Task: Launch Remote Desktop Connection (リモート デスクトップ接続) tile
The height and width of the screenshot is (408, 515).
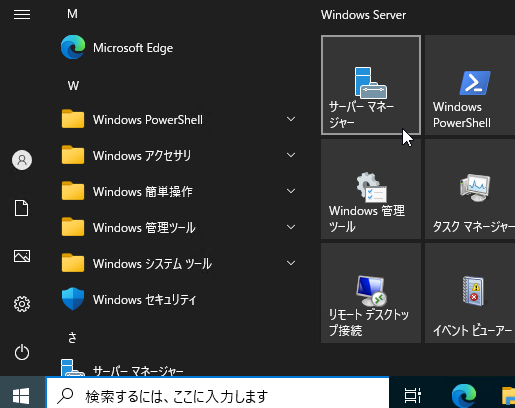Action: [x=371, y=293]
